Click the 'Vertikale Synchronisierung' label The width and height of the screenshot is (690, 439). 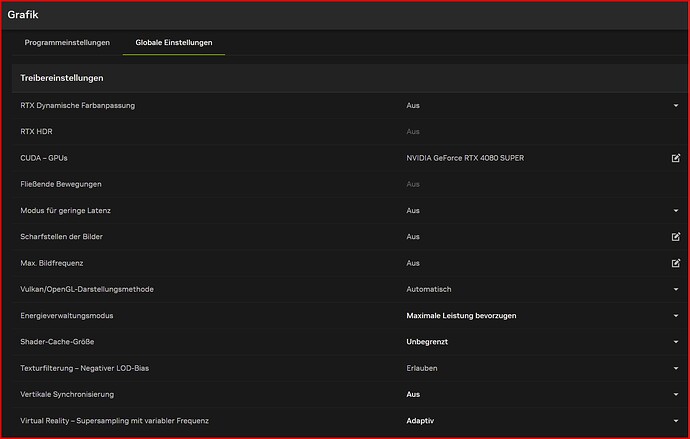(67, 395)
